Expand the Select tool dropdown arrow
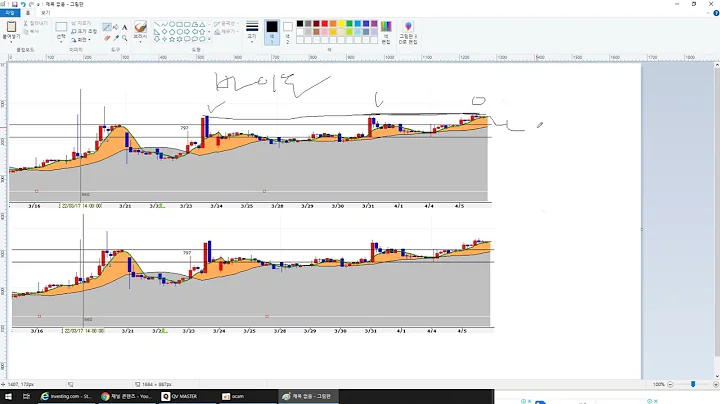Screen dimensions: 720x404 tap(61, 41)
